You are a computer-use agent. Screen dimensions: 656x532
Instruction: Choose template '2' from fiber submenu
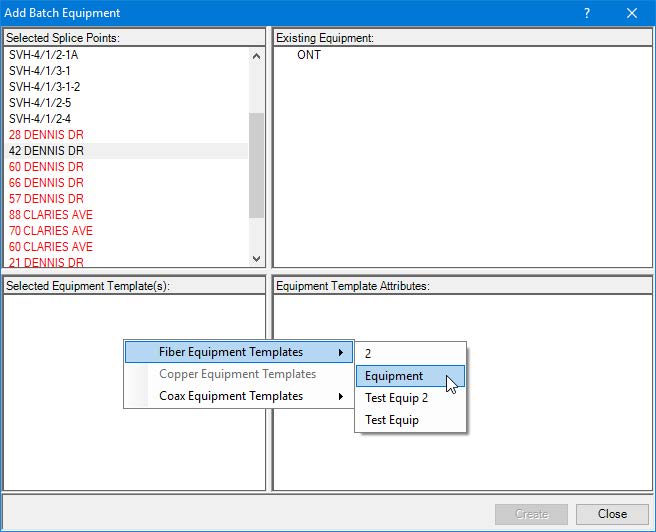click(x=410, y=354)
